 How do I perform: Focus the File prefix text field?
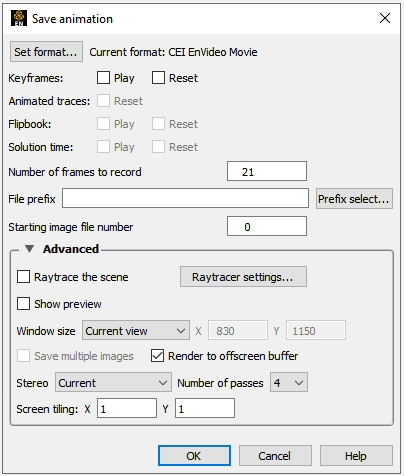tap(185, 198)
